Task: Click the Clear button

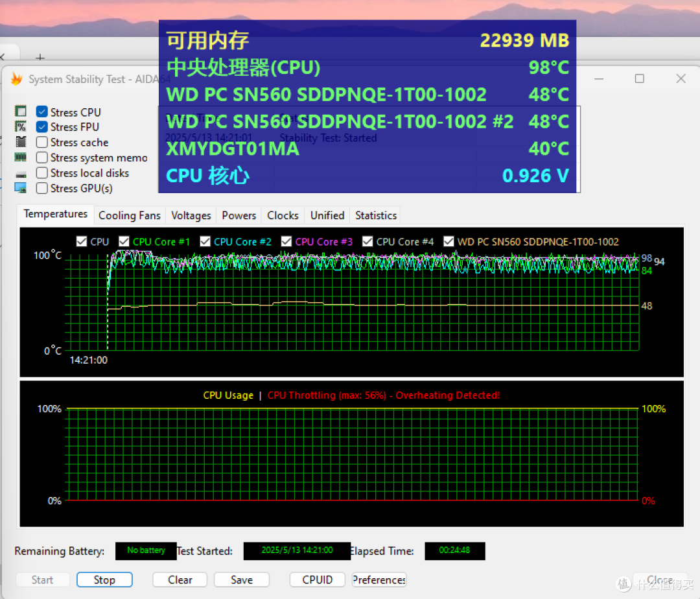Action: point(180,580)
